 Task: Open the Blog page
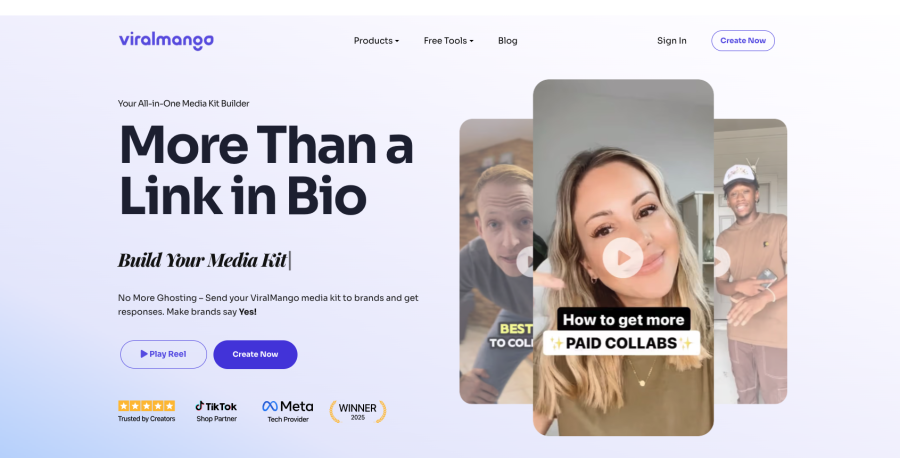[507, 41]
